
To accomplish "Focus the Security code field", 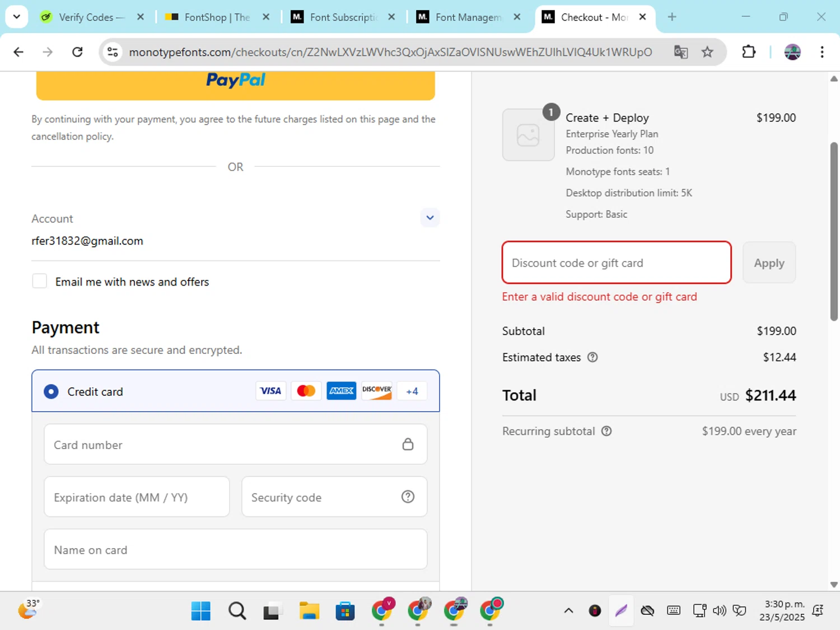I will 334,497.
